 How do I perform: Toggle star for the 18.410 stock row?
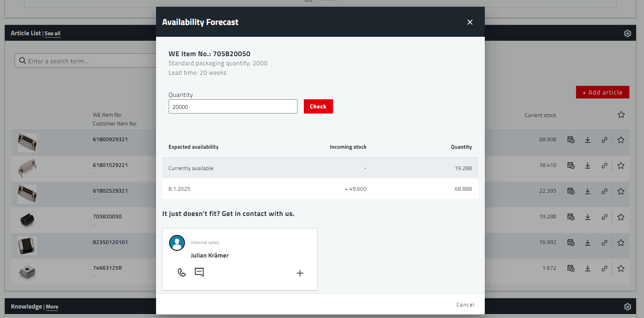pos(621,166)
